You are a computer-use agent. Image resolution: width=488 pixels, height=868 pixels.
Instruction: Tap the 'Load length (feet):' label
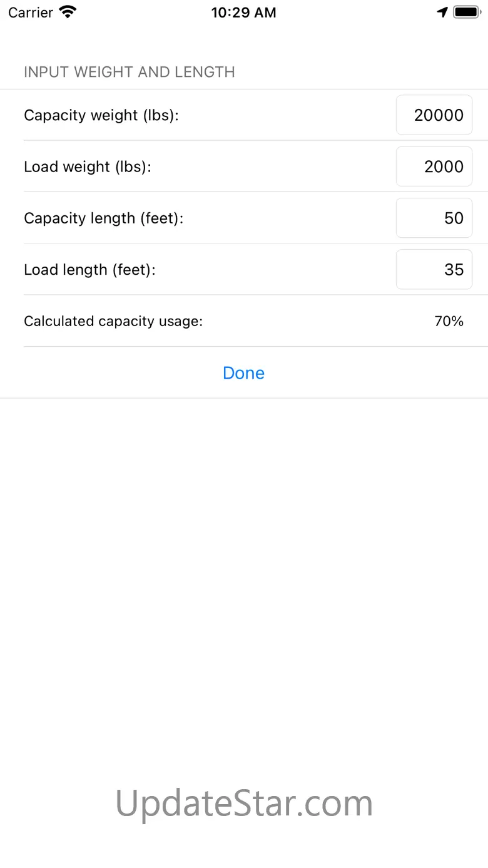[x=89, y=270]
